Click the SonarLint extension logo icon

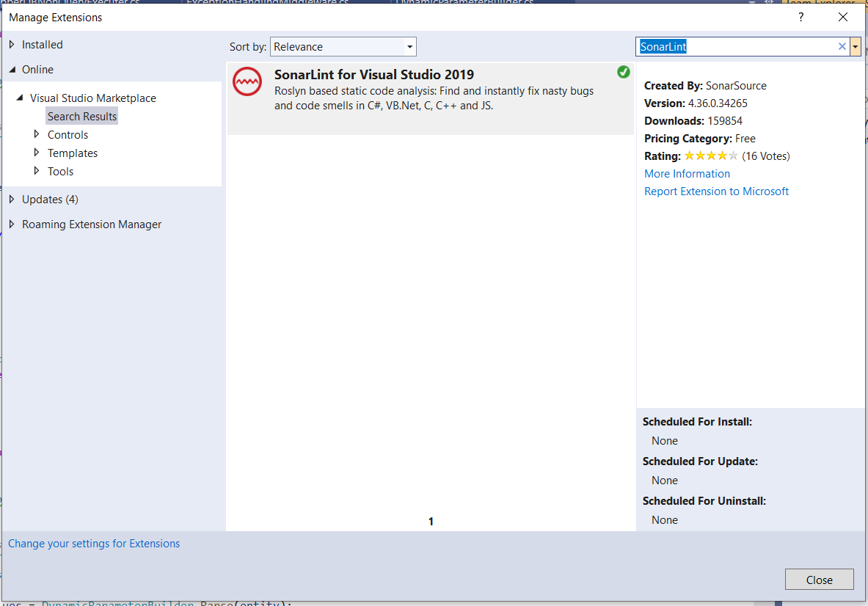(x=247, y=82)
